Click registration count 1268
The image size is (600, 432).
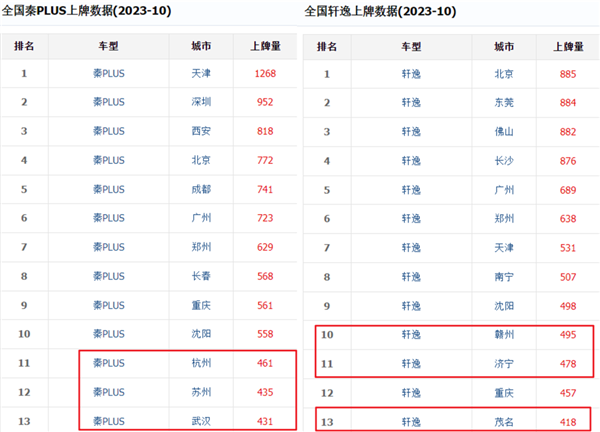pos(264,73)
